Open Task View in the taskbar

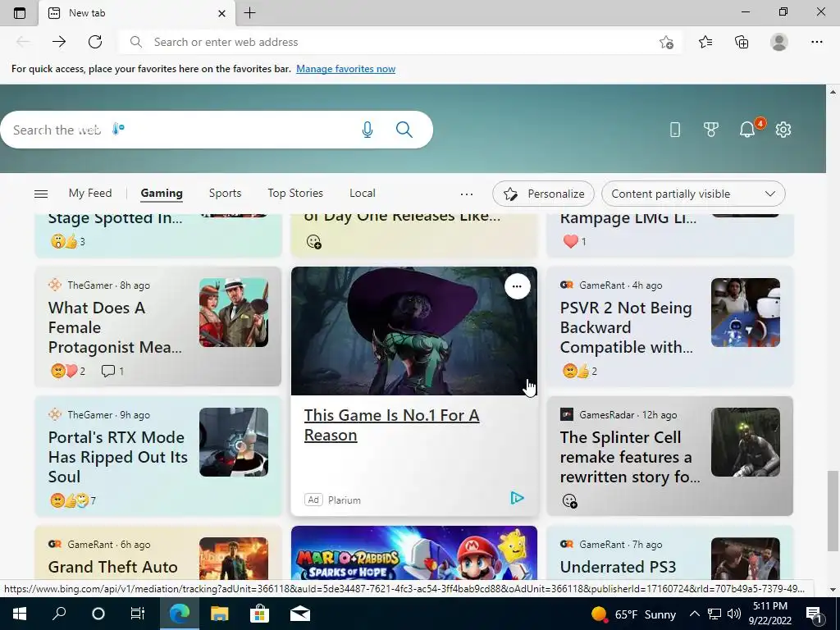click(x=138, y=614)
